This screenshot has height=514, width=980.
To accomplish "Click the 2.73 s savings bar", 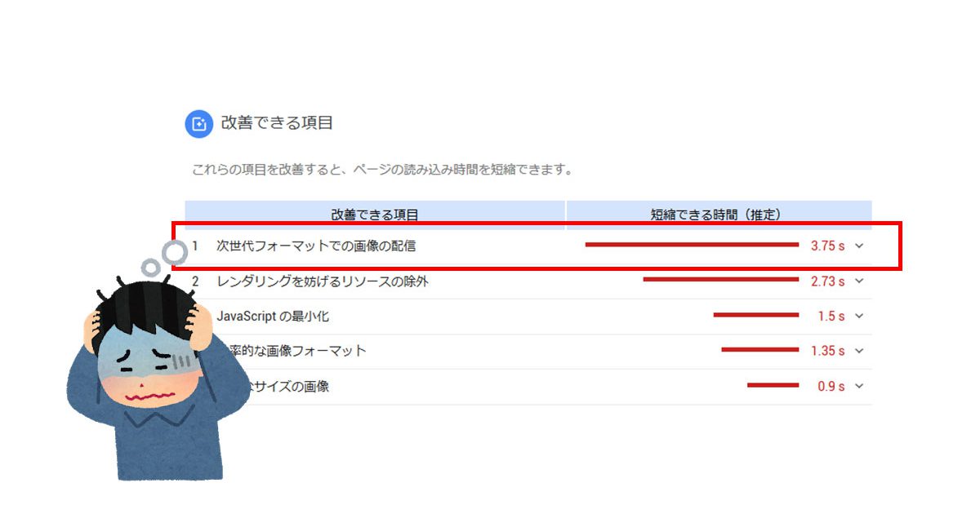I will click(720, 280).
